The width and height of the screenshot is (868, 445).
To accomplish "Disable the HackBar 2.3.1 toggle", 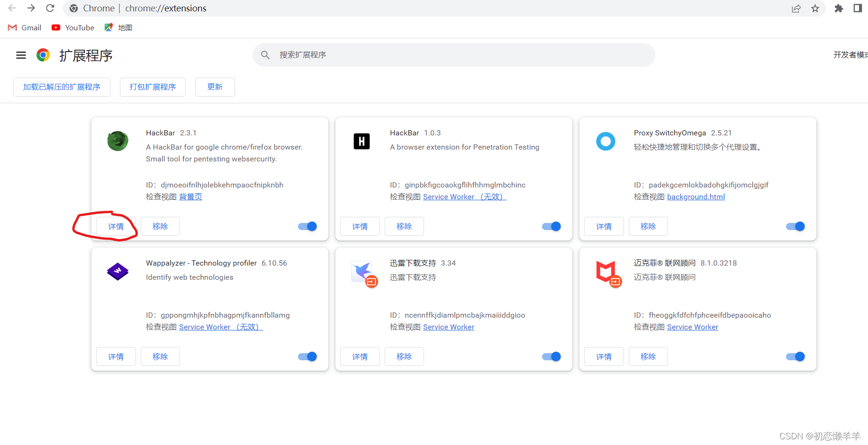I will 307,226.
